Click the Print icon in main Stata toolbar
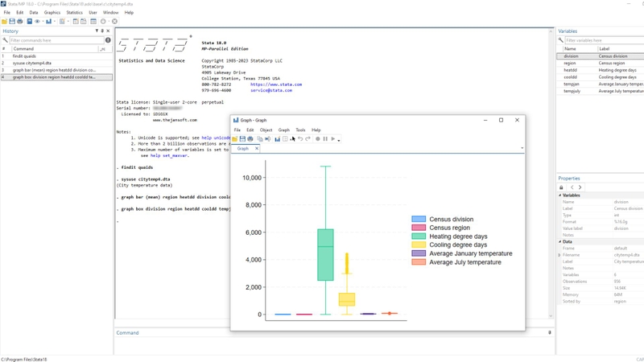 (x=19, y=22)
